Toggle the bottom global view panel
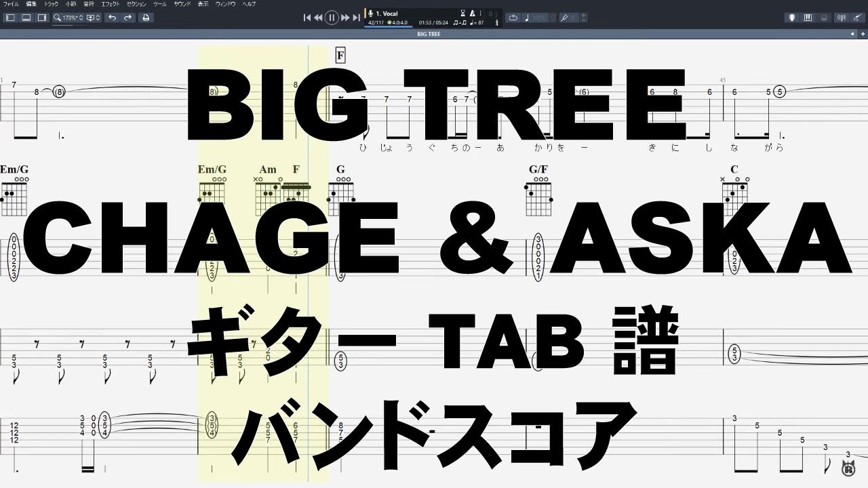This screenshot has width=868, height=488. tap(26, 18)
